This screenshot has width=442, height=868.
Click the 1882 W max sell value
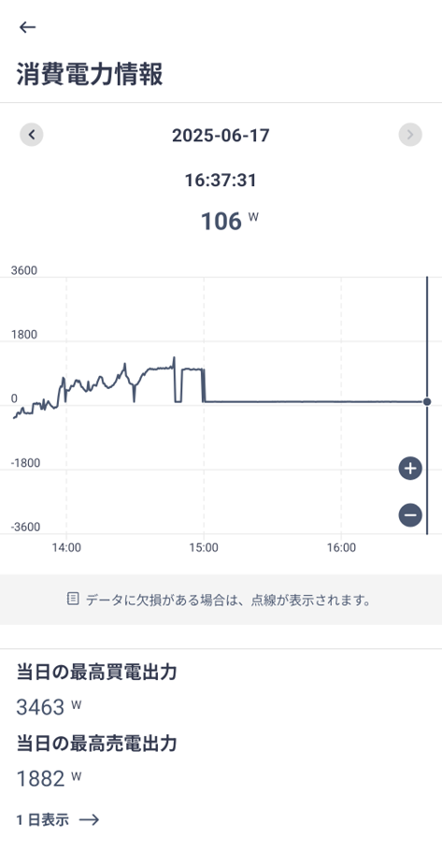coord(49,779)
